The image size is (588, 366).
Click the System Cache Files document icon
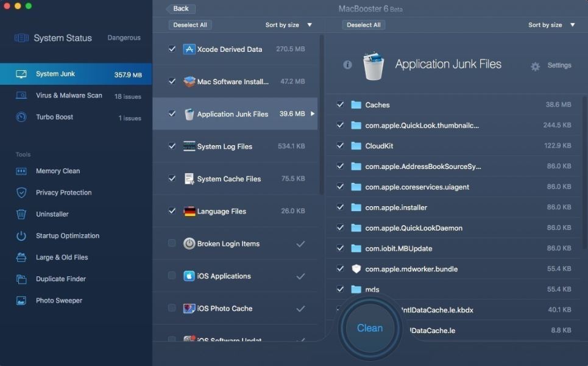pos(189,179)
